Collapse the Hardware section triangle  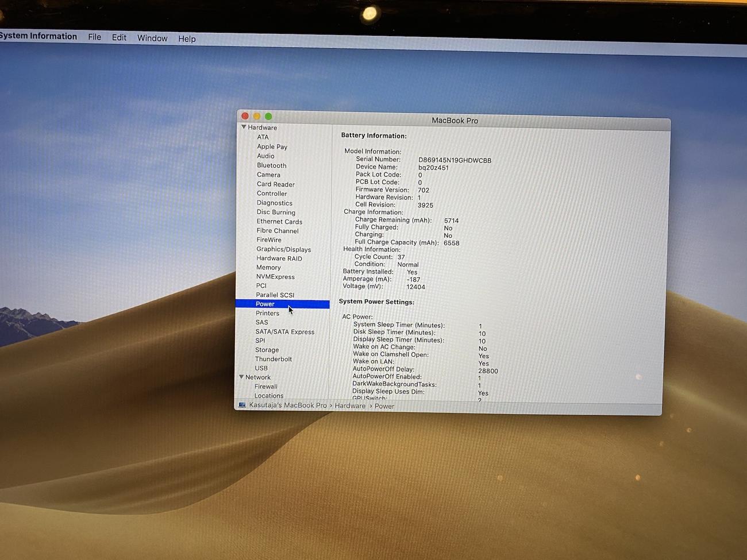coord(244,127)
